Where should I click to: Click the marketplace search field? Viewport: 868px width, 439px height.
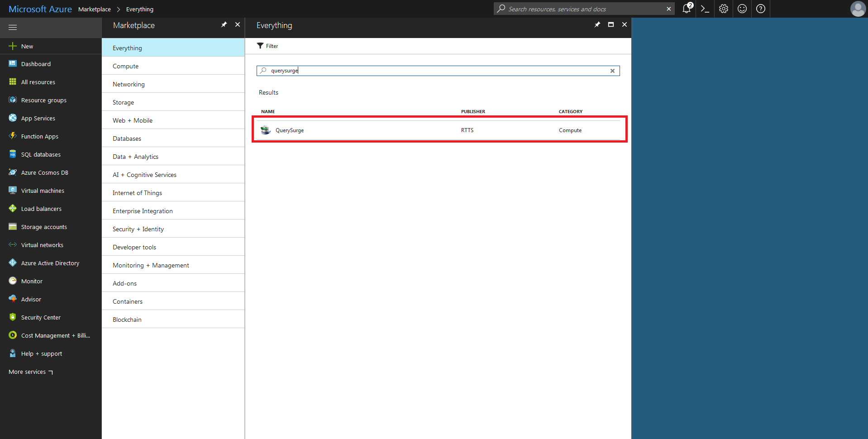coord(438,71)
